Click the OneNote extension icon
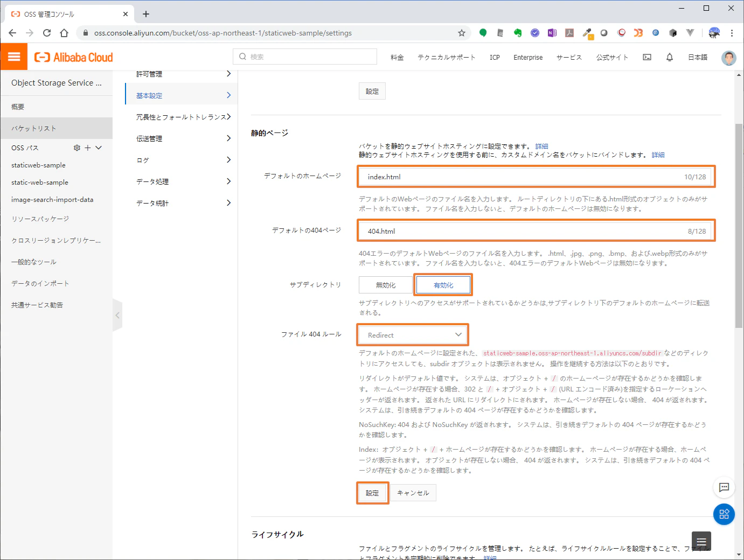 552,33
